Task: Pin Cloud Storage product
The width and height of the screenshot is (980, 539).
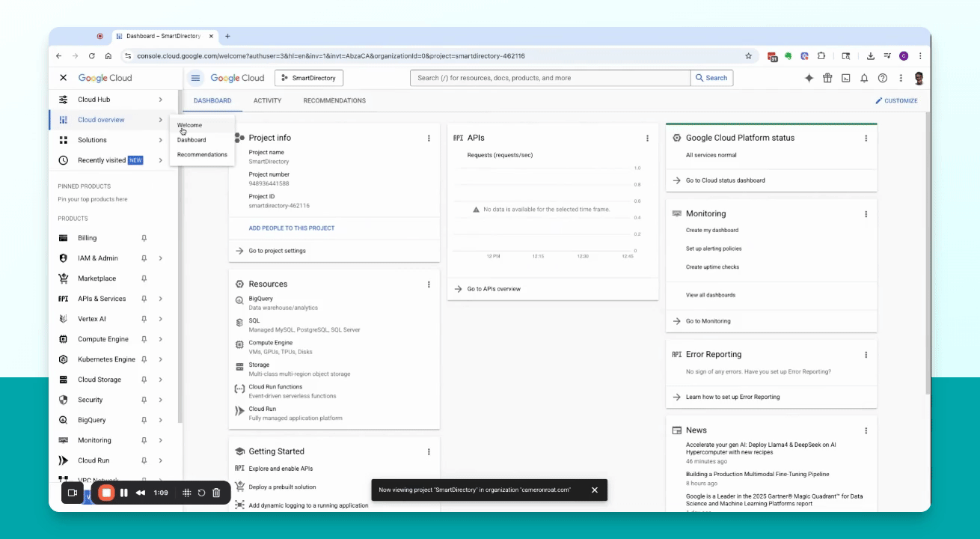Action: click(x=144, y=380)
